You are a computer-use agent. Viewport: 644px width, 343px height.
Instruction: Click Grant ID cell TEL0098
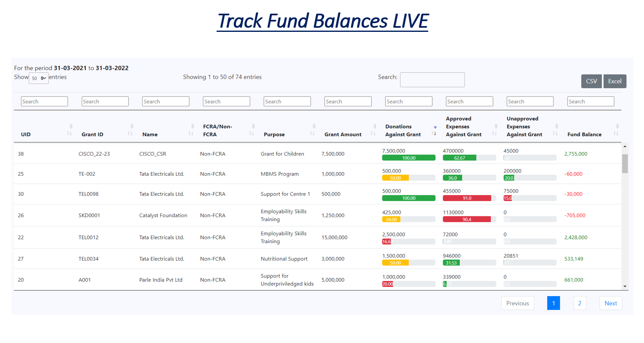coord(88,194)
